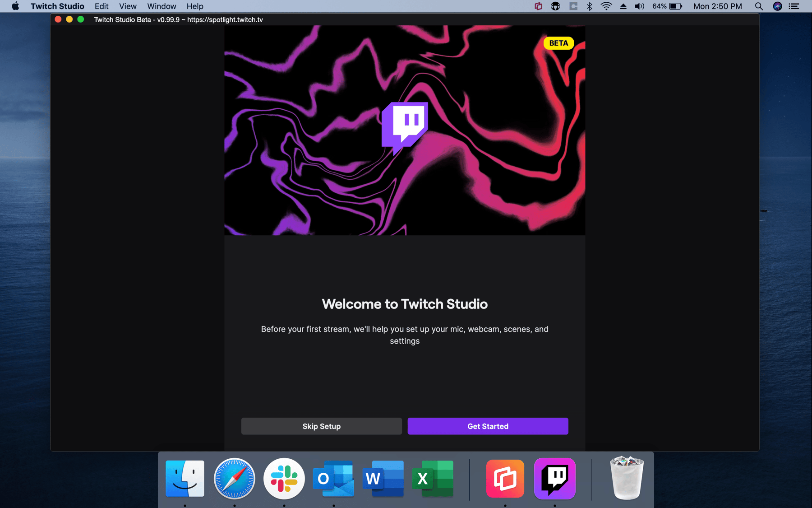Click the Wi-Fi status icon
This screenshot has width=812, height=508.
606,6
